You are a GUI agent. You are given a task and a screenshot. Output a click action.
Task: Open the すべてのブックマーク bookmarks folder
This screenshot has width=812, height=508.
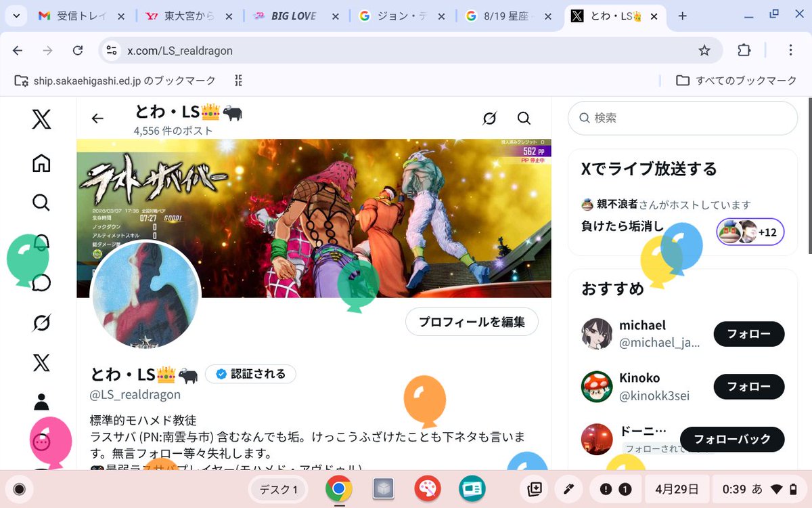pyautogui.click(x=736, y=80)
